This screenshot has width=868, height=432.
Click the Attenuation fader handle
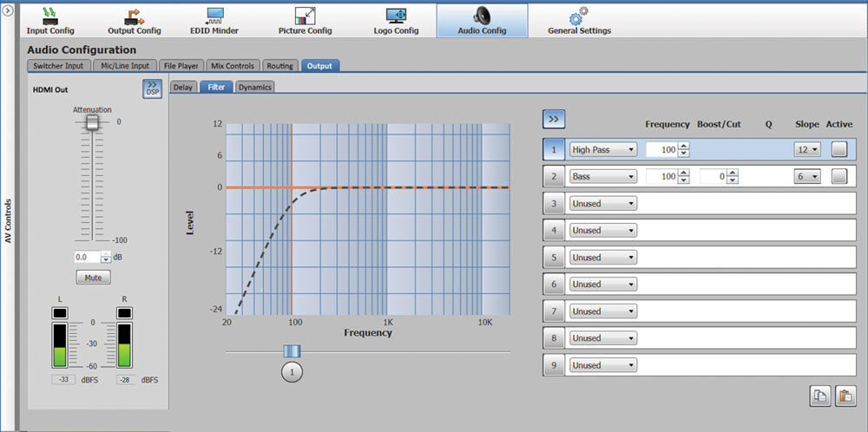(x=92, y=122)
